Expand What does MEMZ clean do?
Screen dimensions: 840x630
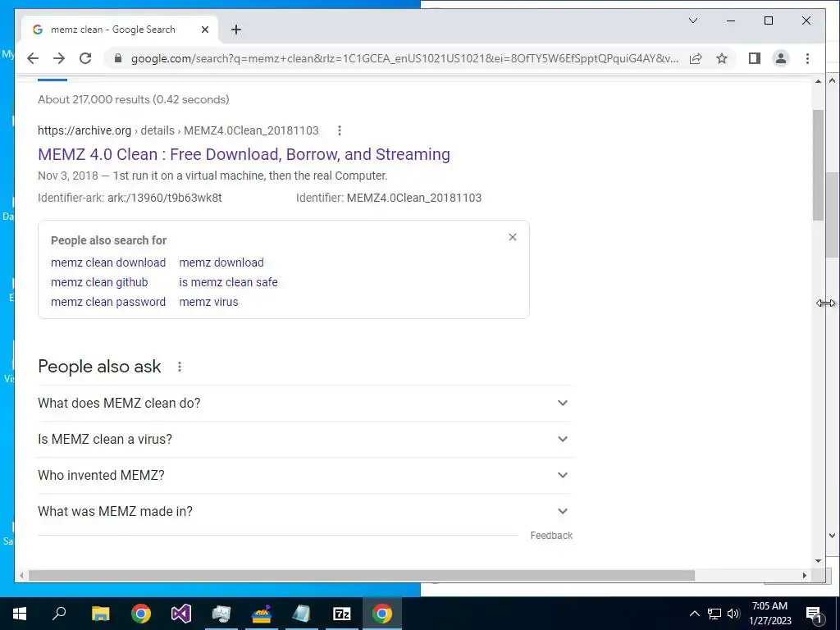click(x=305, y=403)
